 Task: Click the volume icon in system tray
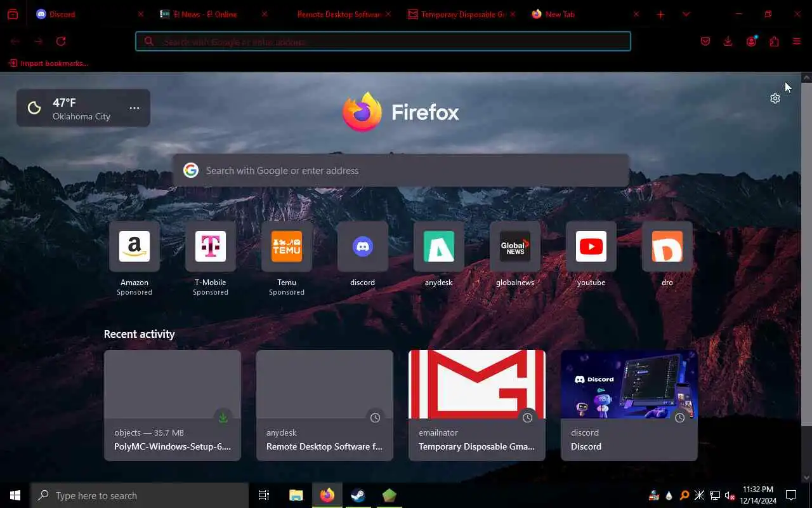[x=730, y=495]
